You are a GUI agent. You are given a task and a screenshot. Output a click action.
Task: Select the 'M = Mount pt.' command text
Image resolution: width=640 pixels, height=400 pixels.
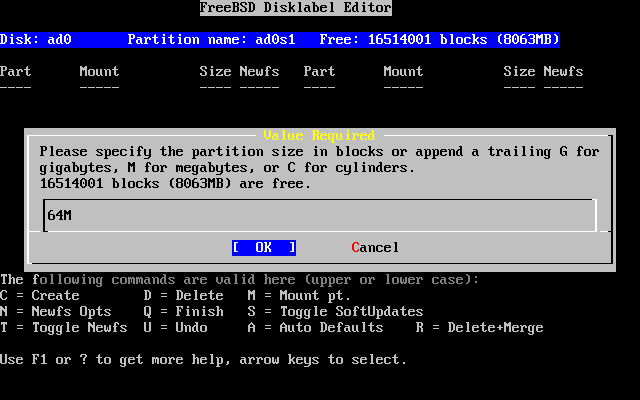pos(299,296)
